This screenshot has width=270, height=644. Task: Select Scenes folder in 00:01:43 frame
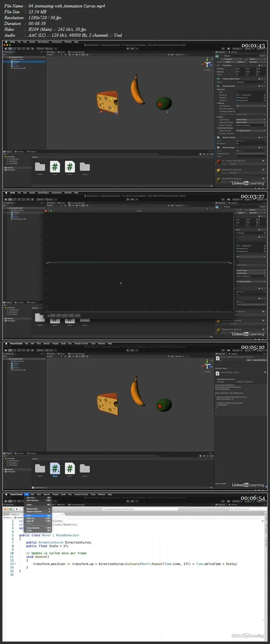tap(85, 167)
